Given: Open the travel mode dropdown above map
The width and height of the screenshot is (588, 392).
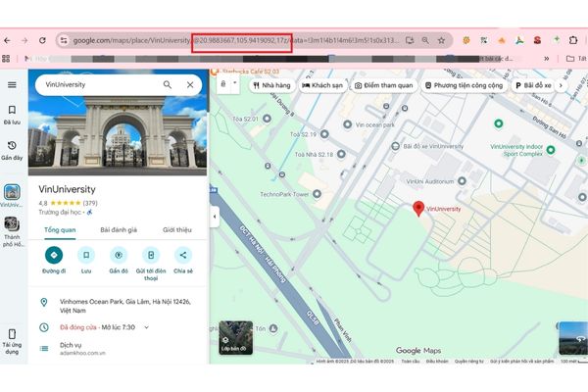Looking at the screenshot, I should coord(235,82).
